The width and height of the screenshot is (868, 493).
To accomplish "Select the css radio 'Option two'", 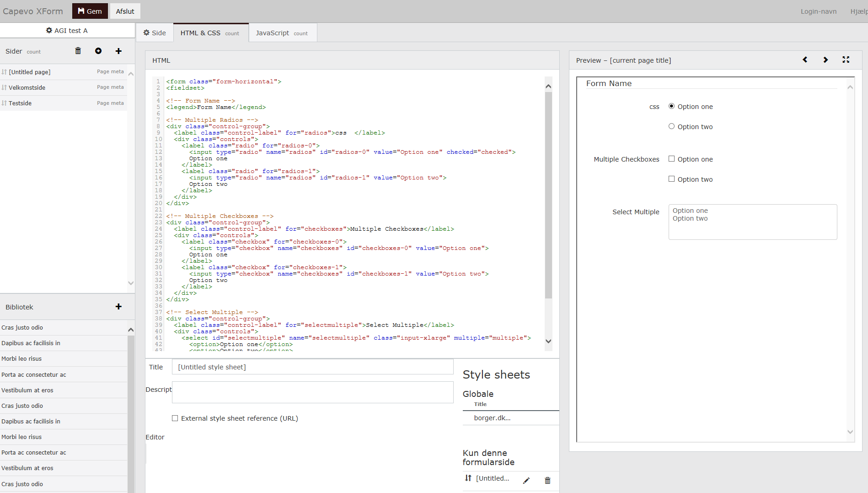I will 671,126.
